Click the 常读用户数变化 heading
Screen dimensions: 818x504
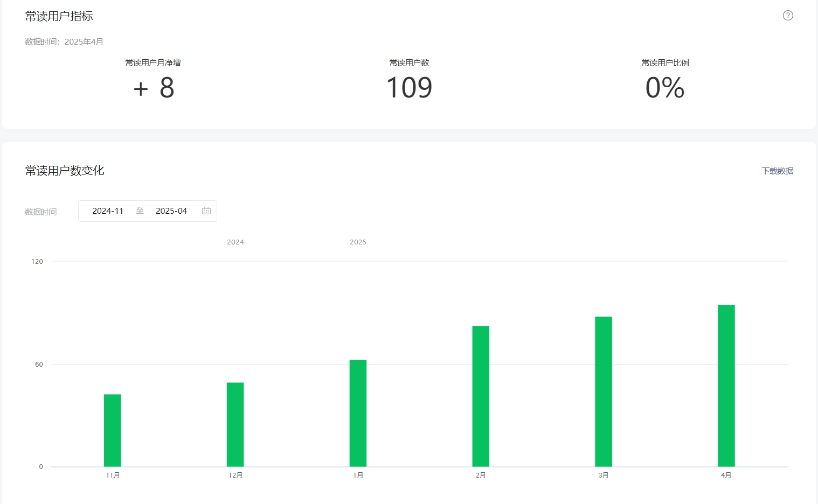click(65, 171)
